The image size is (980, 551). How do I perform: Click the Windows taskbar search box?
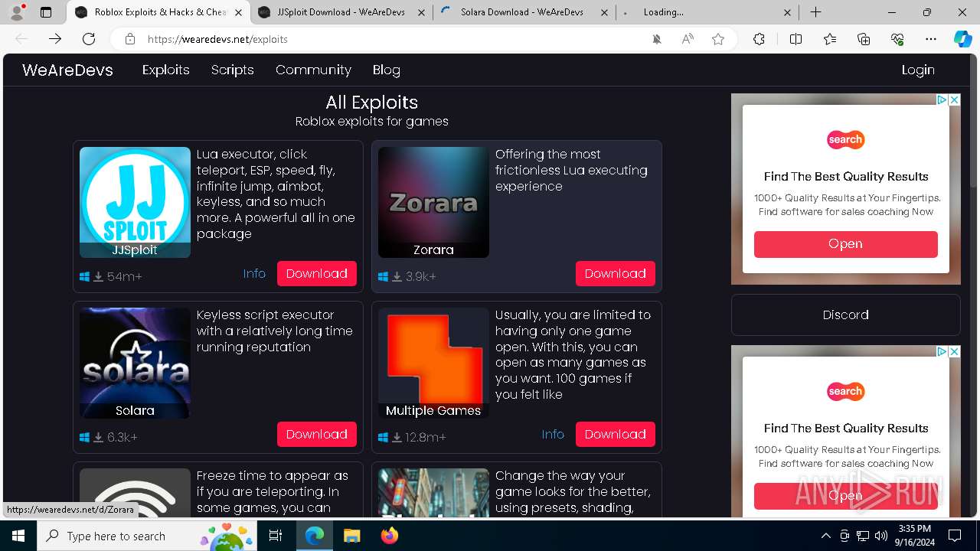point(145,536)
